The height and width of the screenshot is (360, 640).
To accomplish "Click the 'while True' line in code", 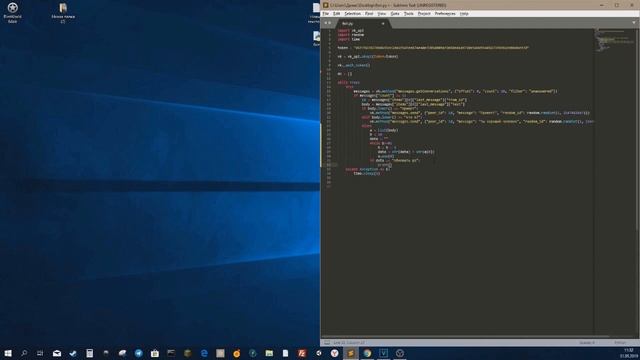I will (349, 82).
